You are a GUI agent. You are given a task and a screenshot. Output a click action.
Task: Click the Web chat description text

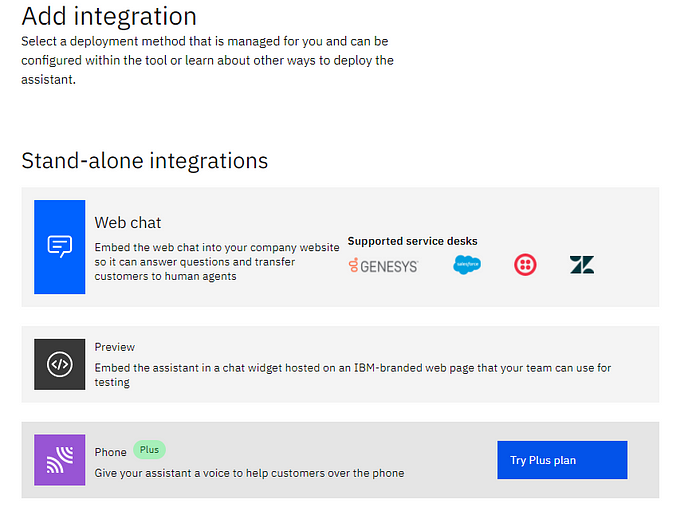point(216,261)
